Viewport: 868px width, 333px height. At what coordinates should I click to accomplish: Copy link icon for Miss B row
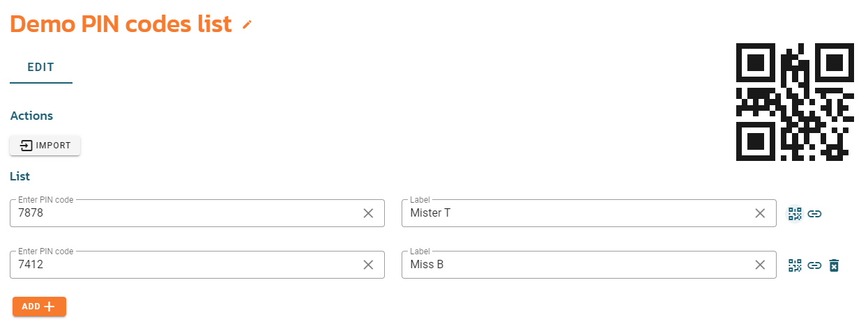tap(814, 265)
